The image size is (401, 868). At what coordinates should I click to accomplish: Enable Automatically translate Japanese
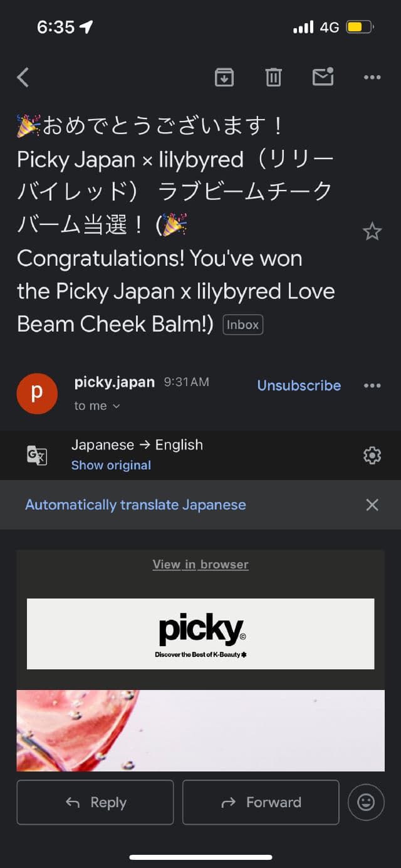[x=135, y=505]
